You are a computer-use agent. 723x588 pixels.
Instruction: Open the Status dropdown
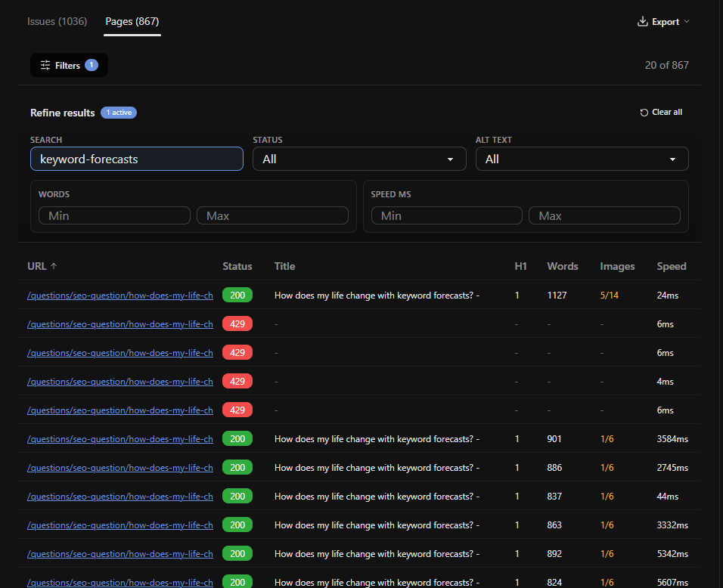click(x=359, y=159)
